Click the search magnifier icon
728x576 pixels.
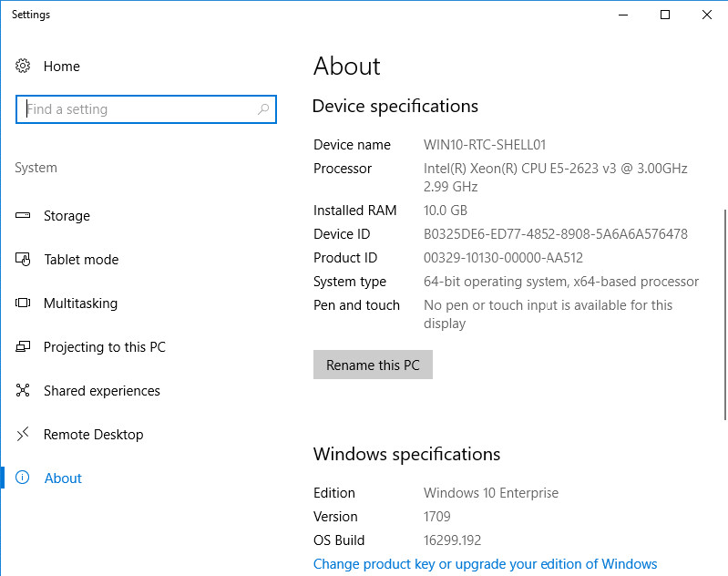(x=263, y=109)
